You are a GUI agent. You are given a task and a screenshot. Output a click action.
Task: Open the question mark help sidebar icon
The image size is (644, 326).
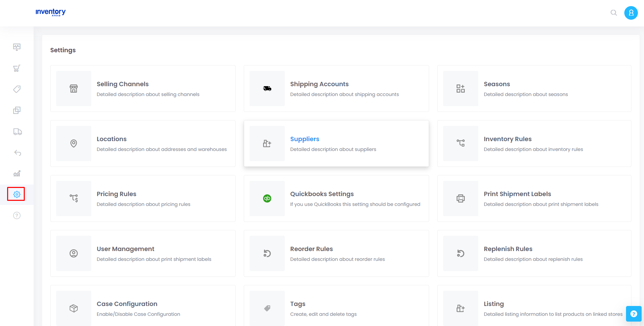tap(17, 215)
